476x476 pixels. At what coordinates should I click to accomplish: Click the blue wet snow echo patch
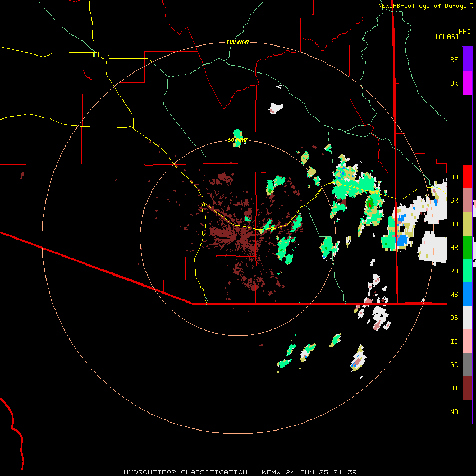402,240
